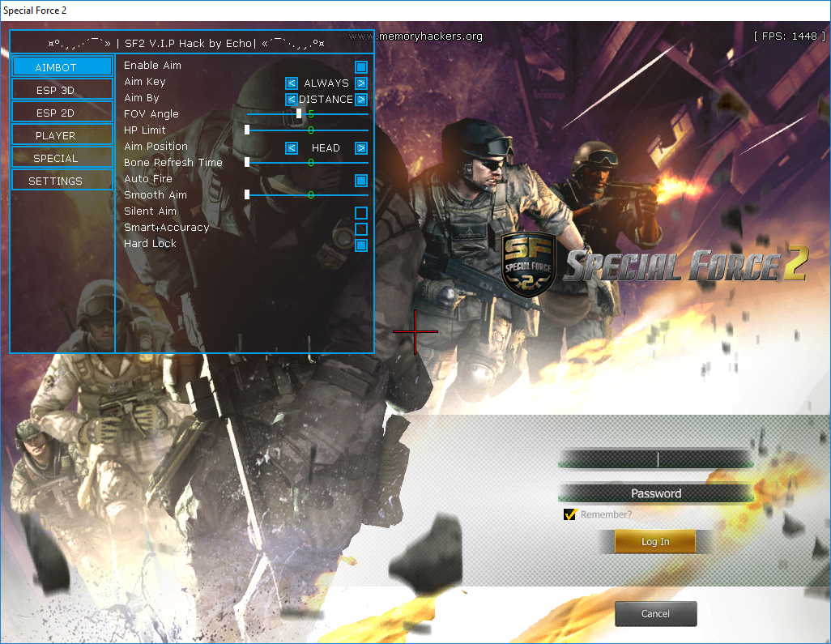The width and height of the screenshot is (831, 644).
Task: Click left arrow for Aim Key
Action: tap(292, 83)
